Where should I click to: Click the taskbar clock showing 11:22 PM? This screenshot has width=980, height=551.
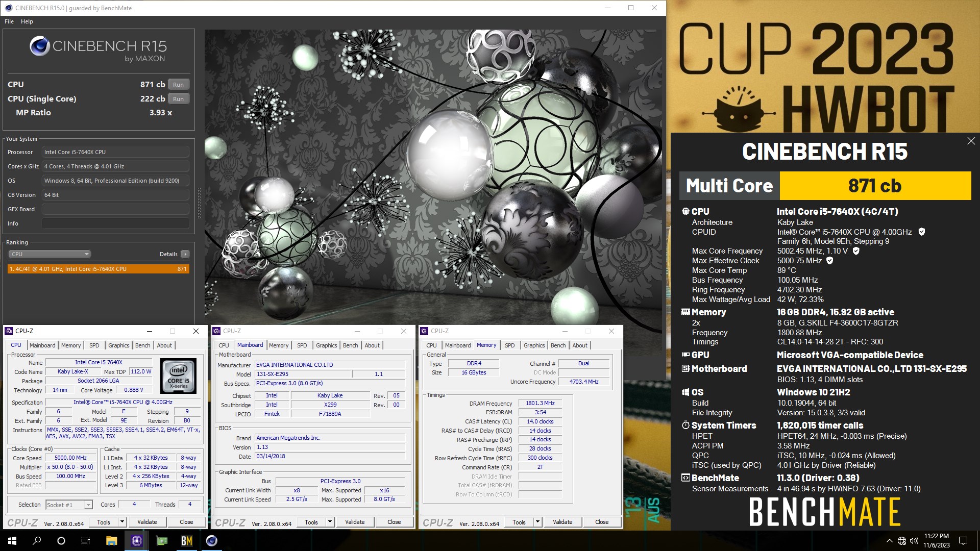(x=936, y=541)
